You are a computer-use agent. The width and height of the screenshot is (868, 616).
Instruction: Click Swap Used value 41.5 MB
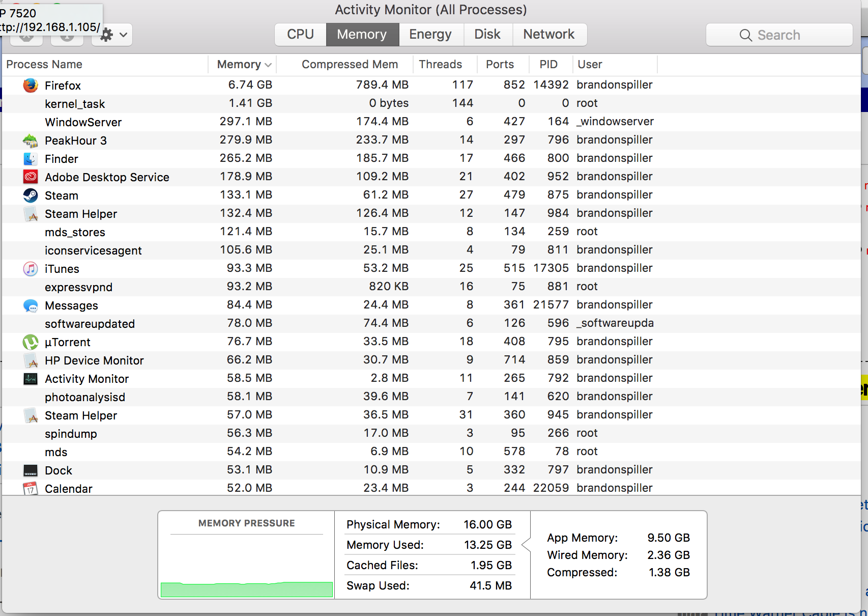(490, 585)
